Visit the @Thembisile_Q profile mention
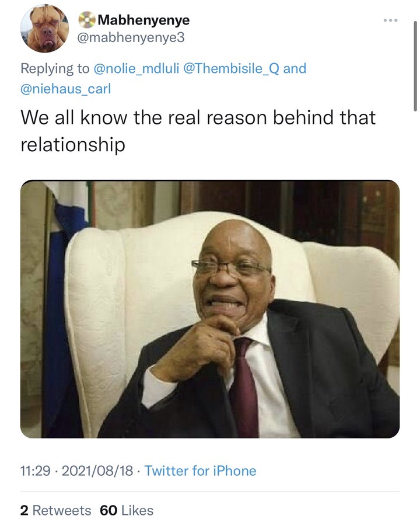This screenshot has height=526, width=420. [232, 68]
